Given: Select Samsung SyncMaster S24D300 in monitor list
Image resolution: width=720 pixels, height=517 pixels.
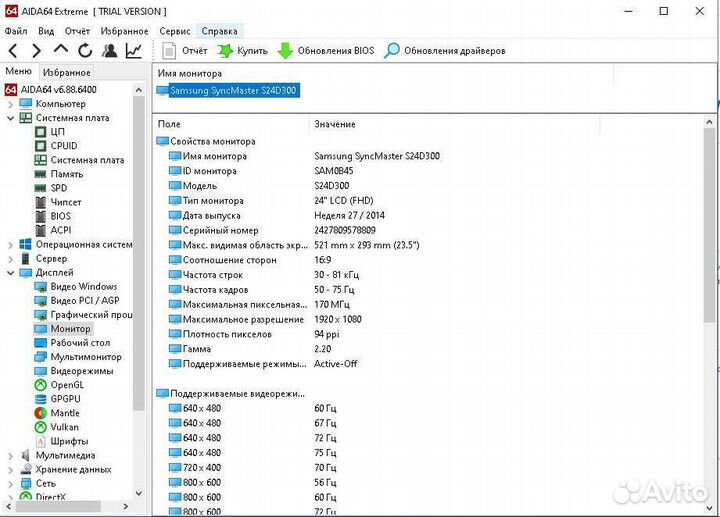Looking at the screenshot, I should [233, 90].
